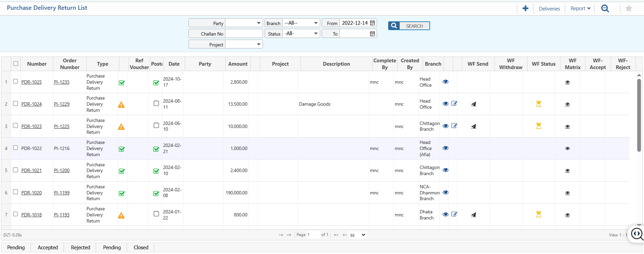The image size is (644, 254).
Task: Toggle select-all checkbox in table header
Action: [16, 63]
